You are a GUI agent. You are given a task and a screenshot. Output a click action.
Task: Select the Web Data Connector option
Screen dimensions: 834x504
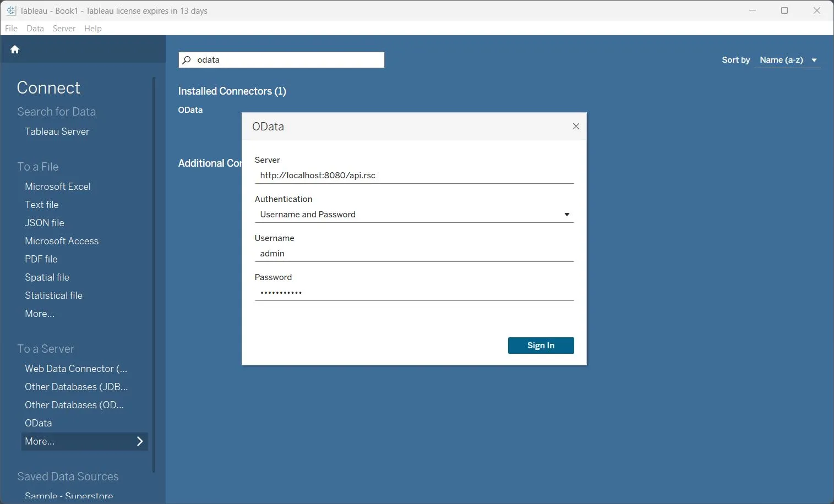pos(76,368)
